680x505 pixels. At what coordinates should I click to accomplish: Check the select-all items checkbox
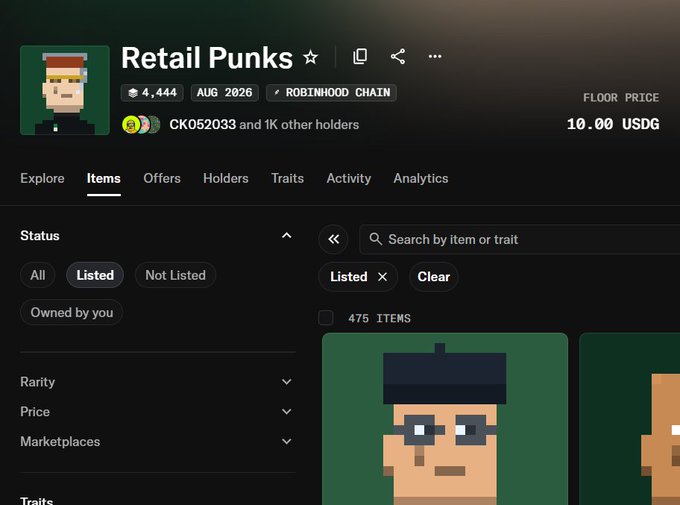coord(326,318)
